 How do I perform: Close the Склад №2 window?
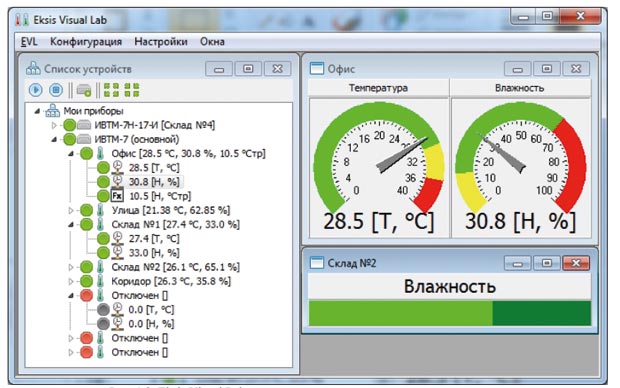(x=576, y=263)
